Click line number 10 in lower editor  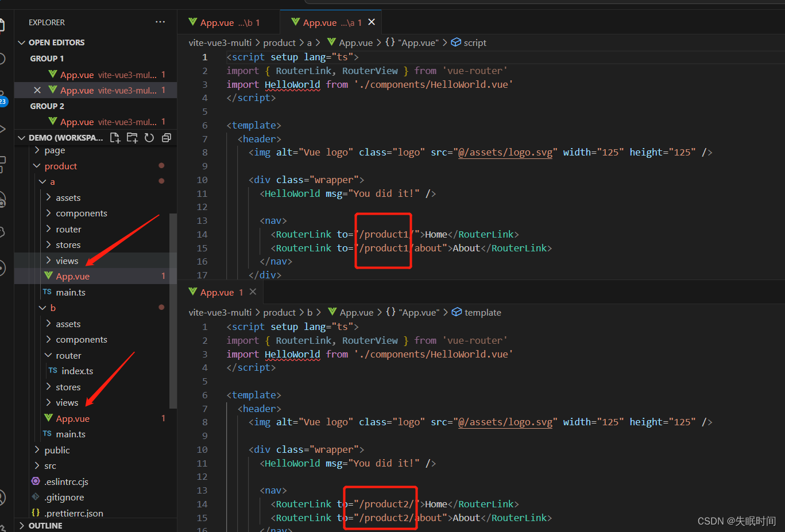tap(202, 449)
